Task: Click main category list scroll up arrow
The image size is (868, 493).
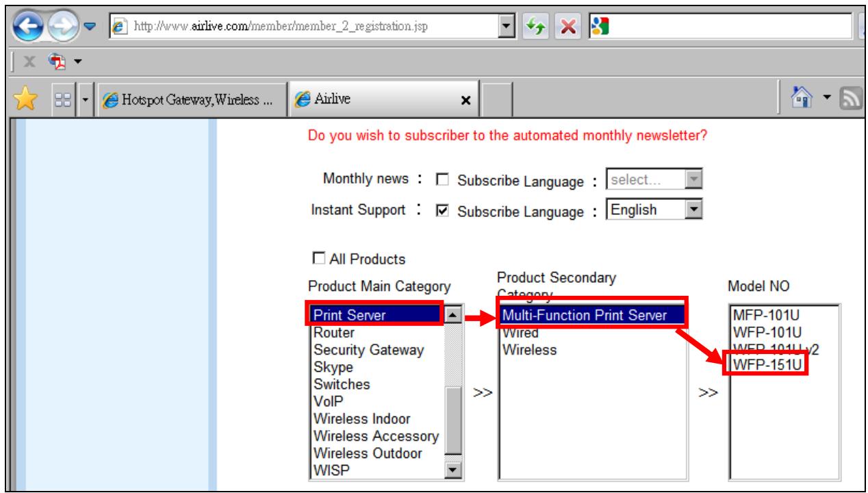Action: click(452, 314)
